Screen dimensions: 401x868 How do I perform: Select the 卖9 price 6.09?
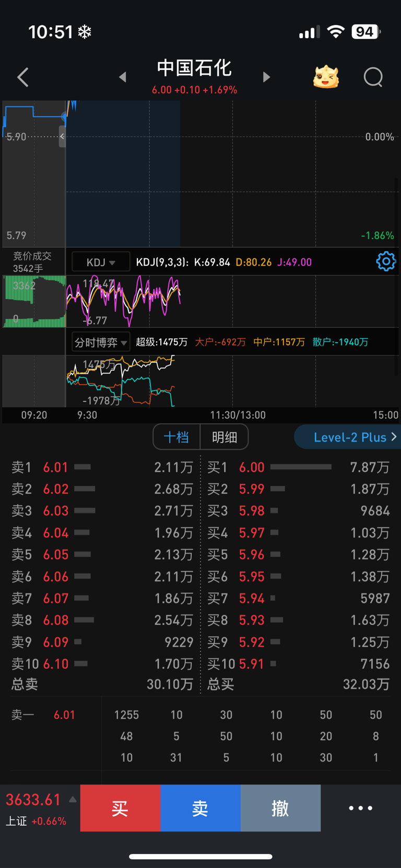tap(56, 642)
